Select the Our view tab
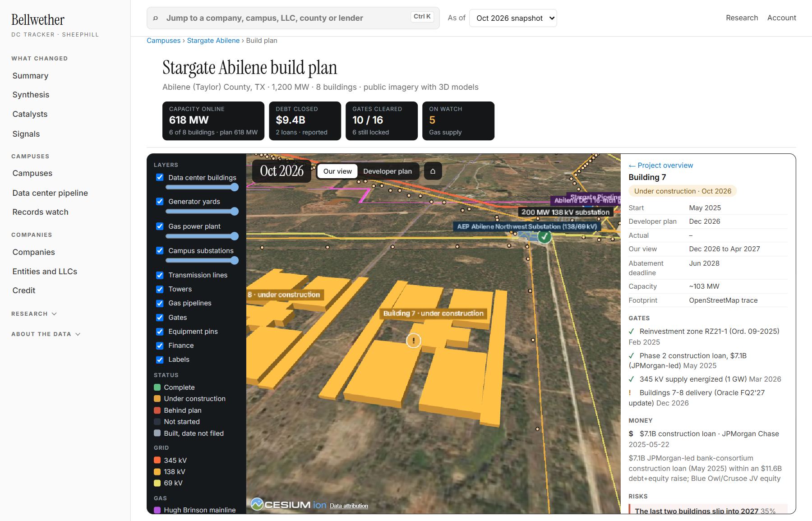 tap(337, 171)
